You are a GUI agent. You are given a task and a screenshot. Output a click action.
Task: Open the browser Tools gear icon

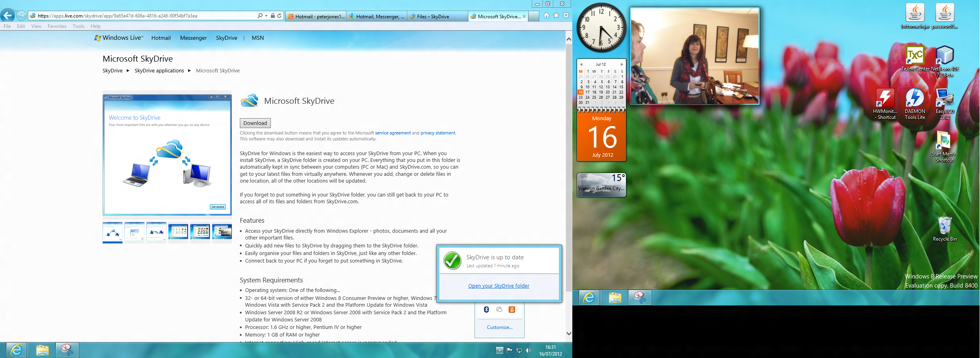[x=566, y=16]
